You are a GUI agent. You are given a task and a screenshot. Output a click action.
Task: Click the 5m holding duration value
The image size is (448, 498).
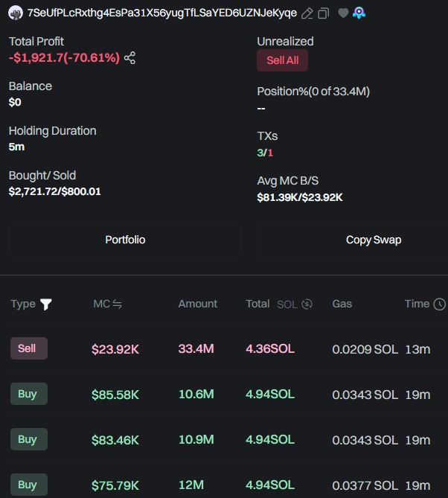(x=16, y=147)
